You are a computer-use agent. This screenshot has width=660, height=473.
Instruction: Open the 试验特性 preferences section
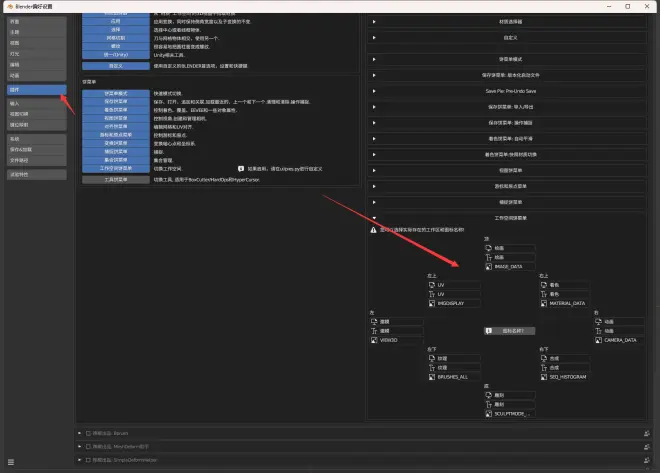click(x=37, y=175)
